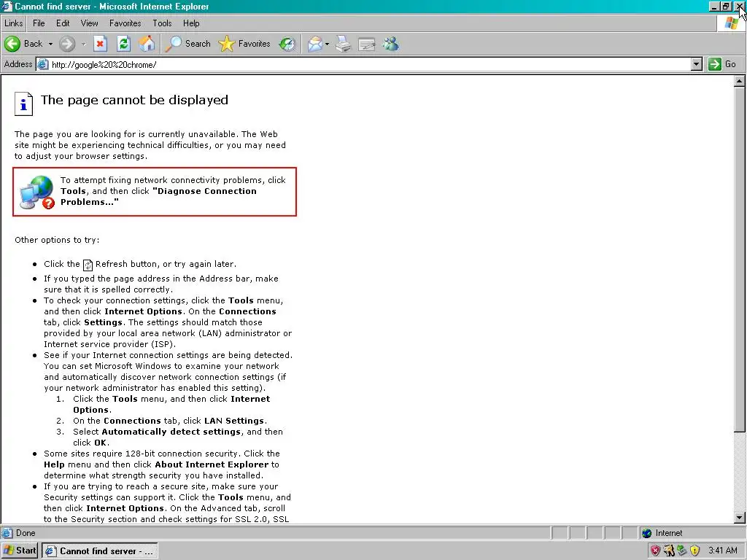This screenshot has height=560, width=747.
Task: Click the Windows flag logo in menu bar corner
Action: pos(731,23)
